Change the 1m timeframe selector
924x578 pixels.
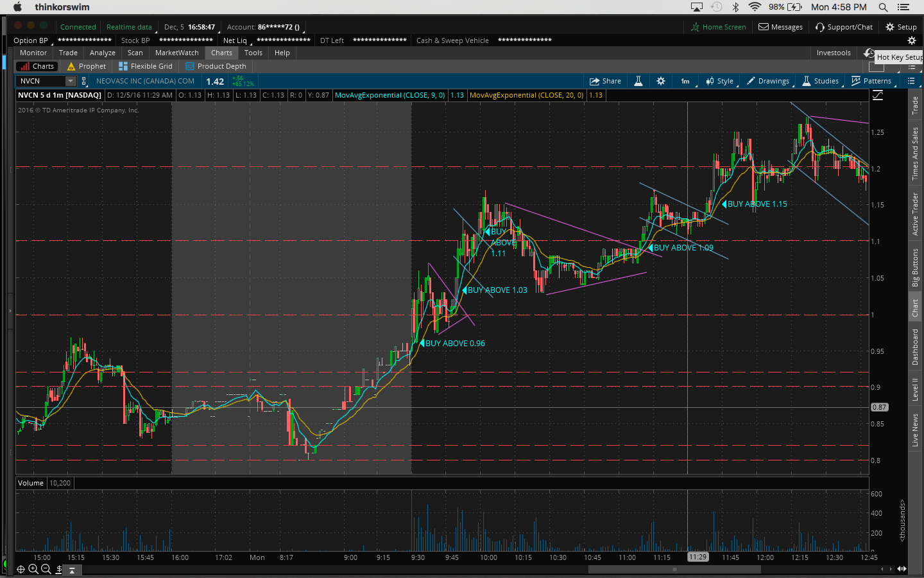click(686, 81)
